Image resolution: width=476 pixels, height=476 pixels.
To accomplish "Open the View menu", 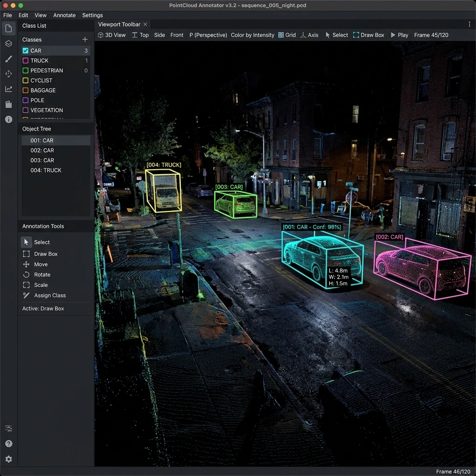I will tap(40, 15).
